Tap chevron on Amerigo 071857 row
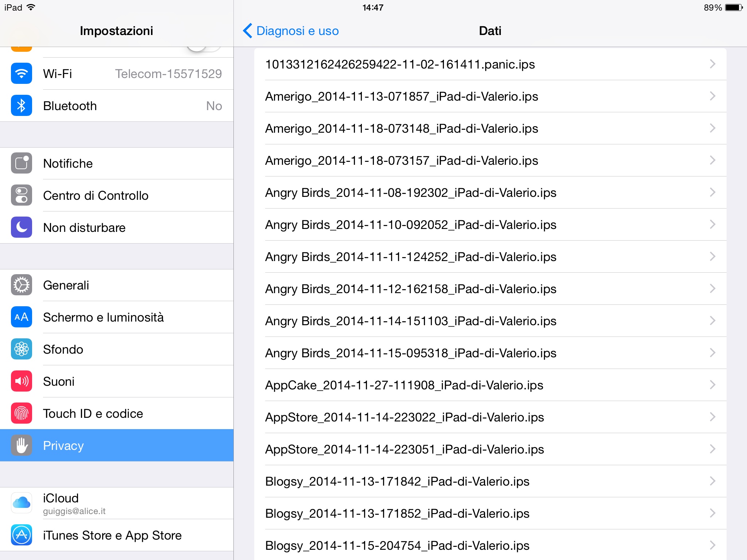The image size is (747, 560). (x=712, y=96)
